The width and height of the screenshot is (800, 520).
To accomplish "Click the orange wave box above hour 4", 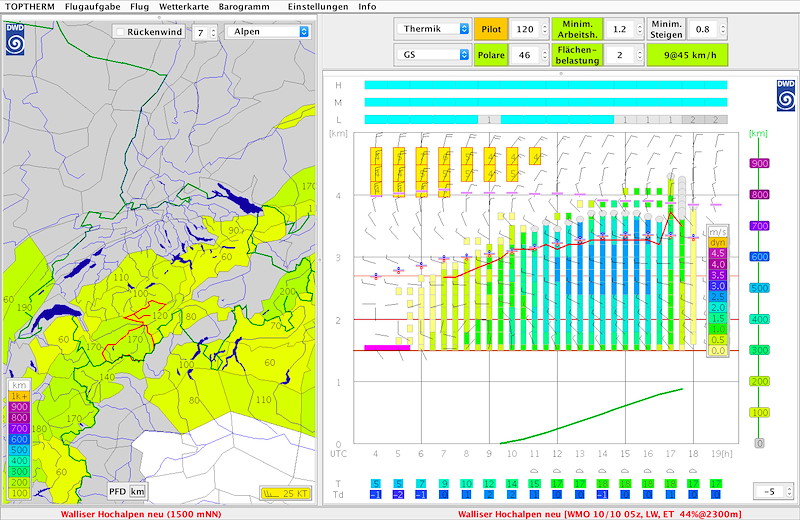I will tap(376, 172).
